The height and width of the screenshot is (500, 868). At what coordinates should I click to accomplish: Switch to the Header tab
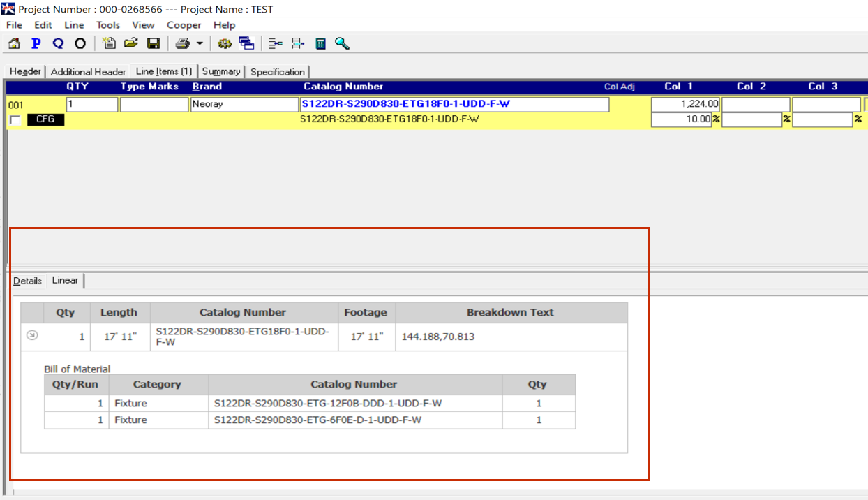pyautogui.click(x=25, y=71)
